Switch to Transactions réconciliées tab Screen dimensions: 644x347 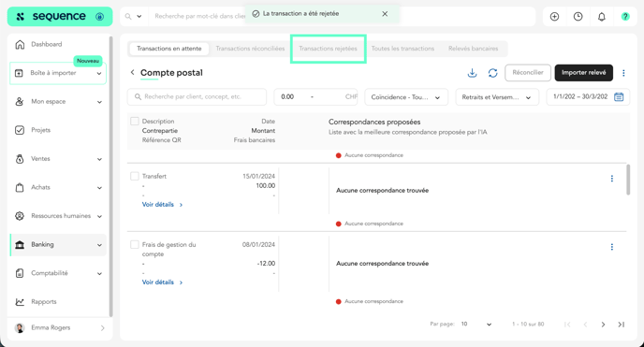tap(250, 49)
